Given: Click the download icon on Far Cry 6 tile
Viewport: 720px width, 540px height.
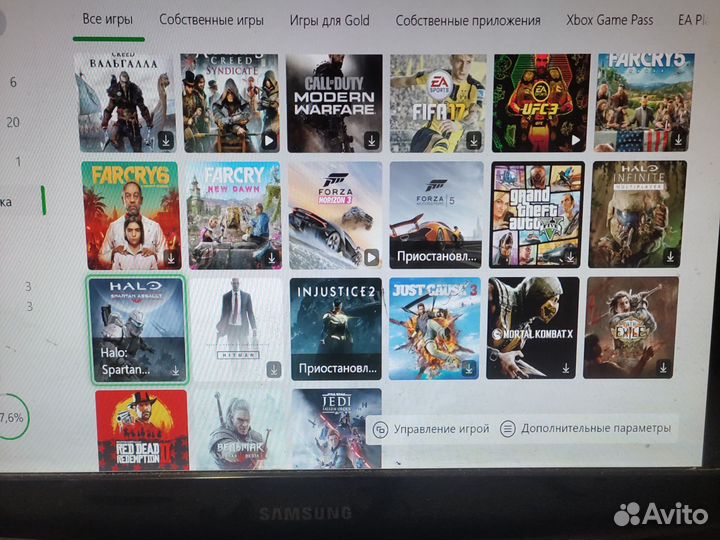Looking at the screenshot, I should (171, 259).
